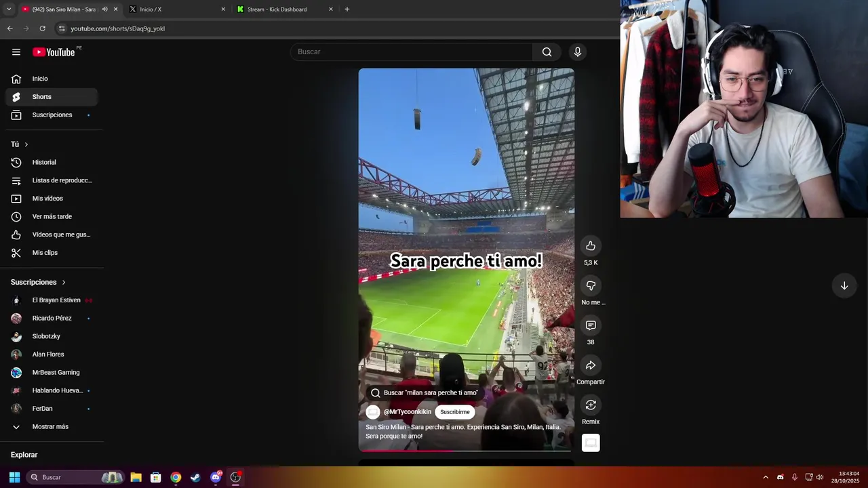
Task: Reload the page
Action: click(x=42, y=28)
